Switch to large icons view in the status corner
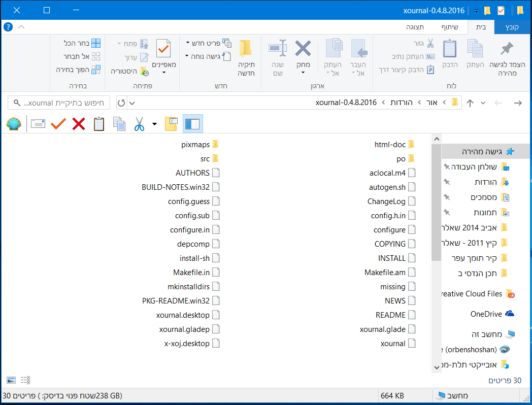Image resolution: width=532 pixels, height=405 pixels. pos(11,380)
